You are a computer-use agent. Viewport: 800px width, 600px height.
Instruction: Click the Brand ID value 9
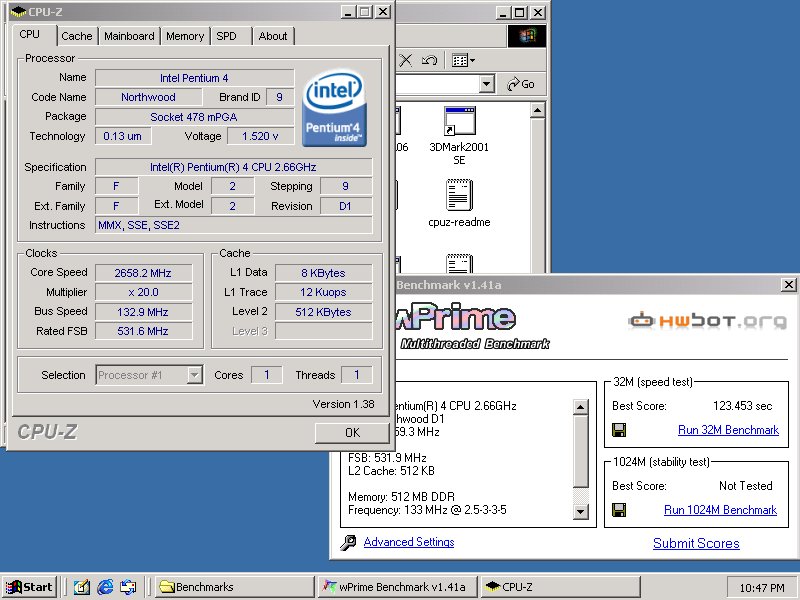click(x=280, y=97)
